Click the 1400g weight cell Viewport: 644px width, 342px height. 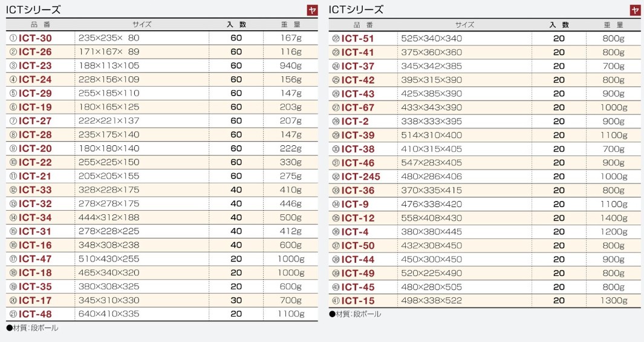(614, 218)
